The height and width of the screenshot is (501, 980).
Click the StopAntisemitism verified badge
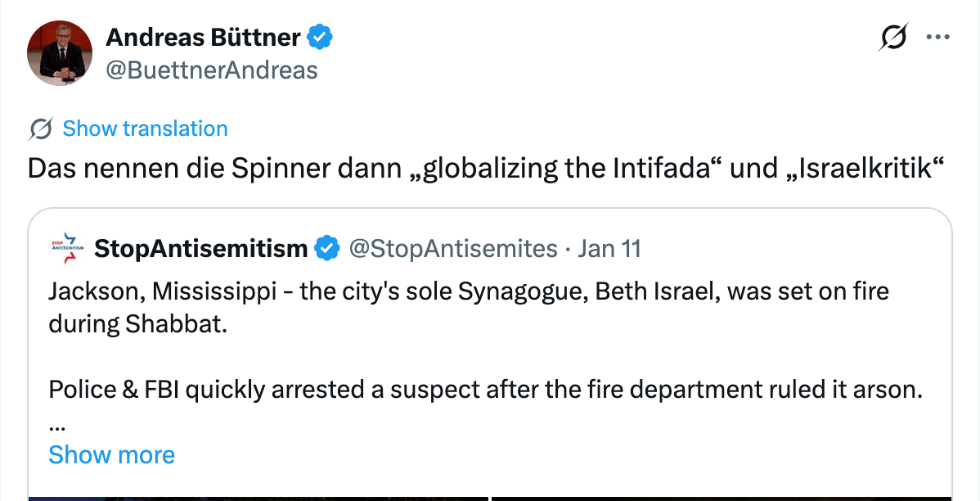point(328,248)
